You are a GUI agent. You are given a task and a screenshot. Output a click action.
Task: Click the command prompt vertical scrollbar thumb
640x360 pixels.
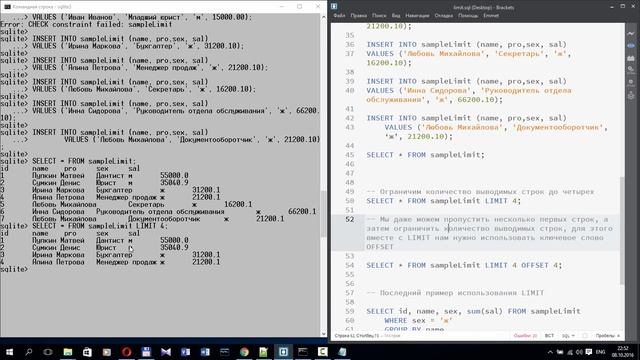(323, 214)
